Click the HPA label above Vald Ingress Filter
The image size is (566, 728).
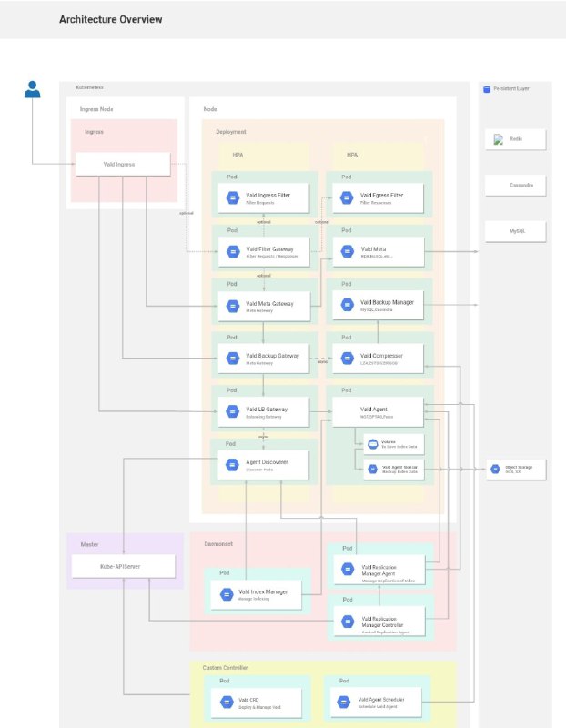(238, 155)
